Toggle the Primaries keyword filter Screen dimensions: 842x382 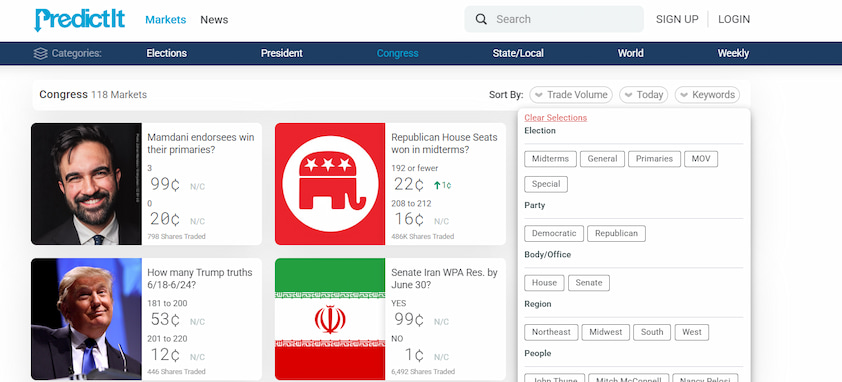(654, 159)
